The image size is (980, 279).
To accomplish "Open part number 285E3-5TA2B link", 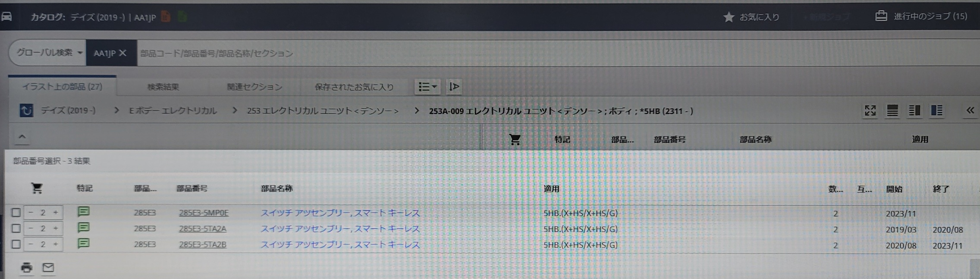I will tap(203, 245).
